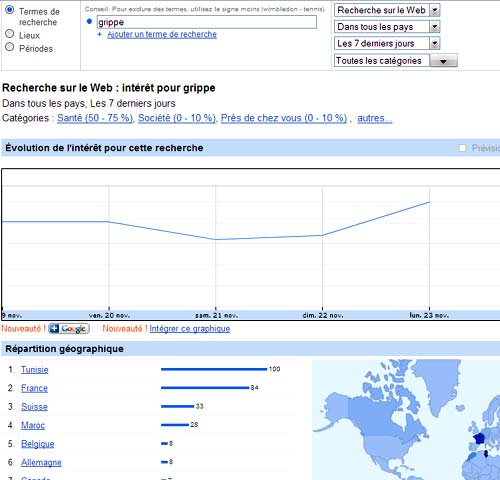
Task: Click the 'autres...' categories link
Action: (x=375, y=118)
